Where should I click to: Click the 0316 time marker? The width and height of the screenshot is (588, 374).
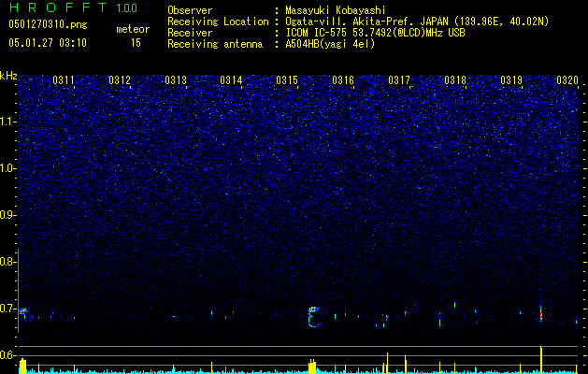click(x=343, y=79)
